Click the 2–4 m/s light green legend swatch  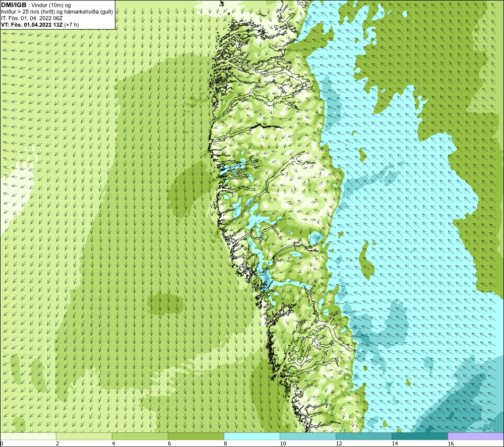click(x=84, y=436)
